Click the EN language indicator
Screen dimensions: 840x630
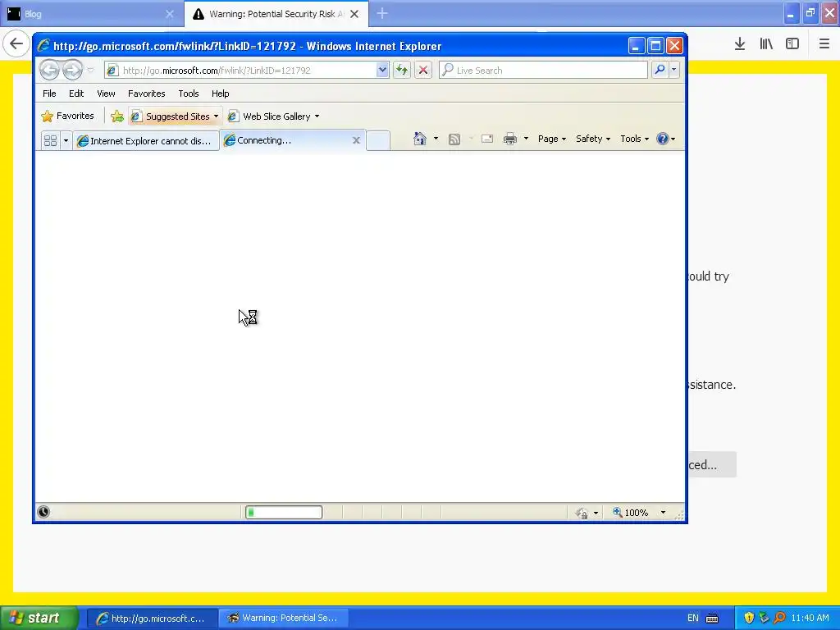[693, 619]
